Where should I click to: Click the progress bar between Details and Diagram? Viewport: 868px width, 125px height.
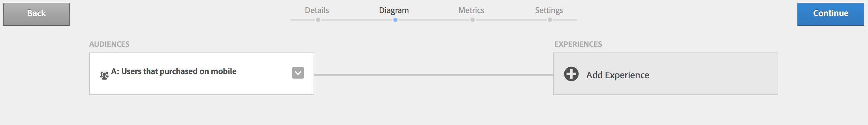pos(356,20)
